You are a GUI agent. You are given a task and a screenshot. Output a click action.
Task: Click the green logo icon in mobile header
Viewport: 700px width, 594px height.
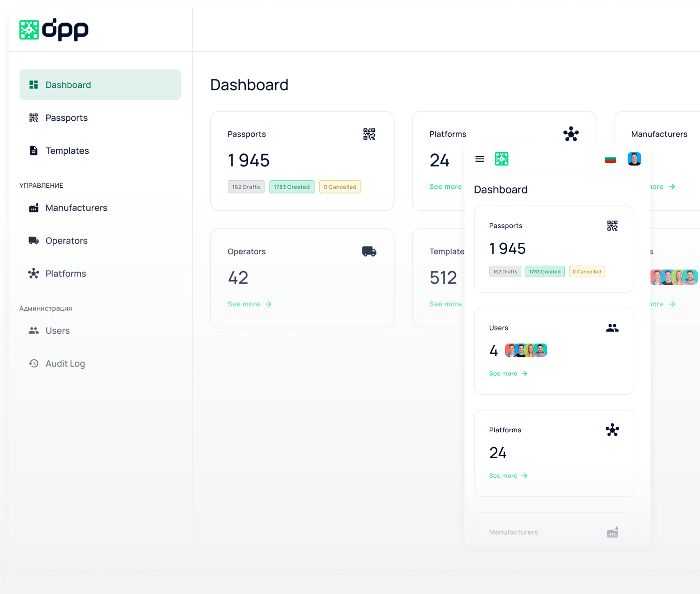(x=502, y=159)
